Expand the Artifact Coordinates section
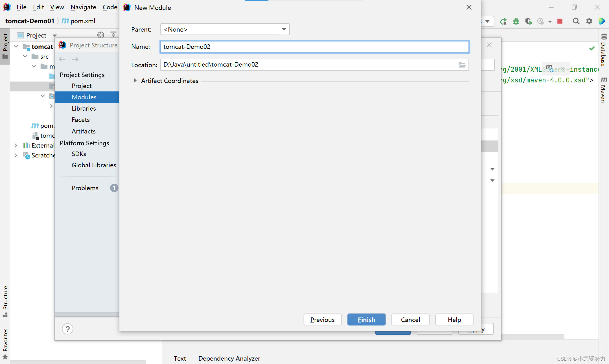 pyautogui.click(x=135, y=81)
